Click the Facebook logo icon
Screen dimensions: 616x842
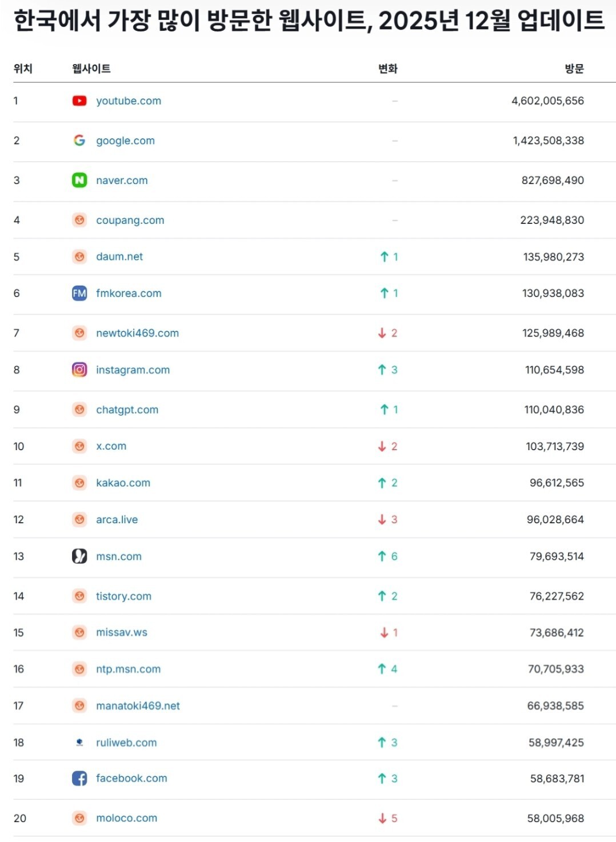coord(79,779)
